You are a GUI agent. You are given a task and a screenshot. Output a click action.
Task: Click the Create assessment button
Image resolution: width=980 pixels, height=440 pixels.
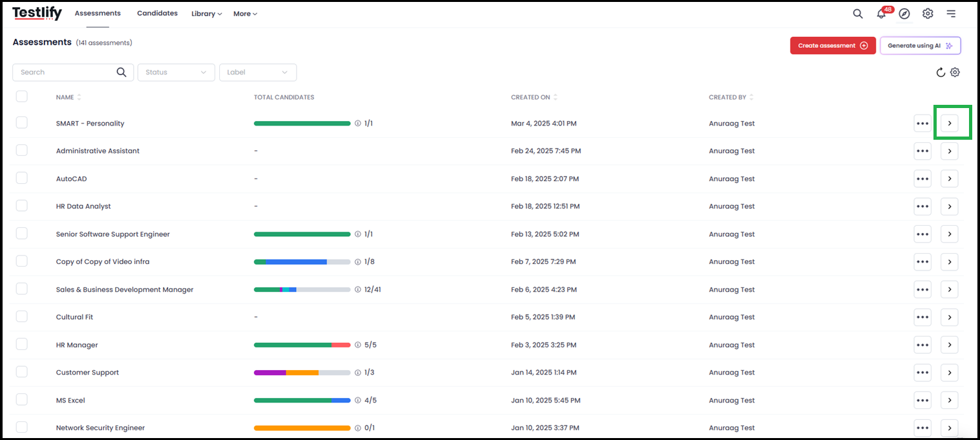click(x=833, y=45)
